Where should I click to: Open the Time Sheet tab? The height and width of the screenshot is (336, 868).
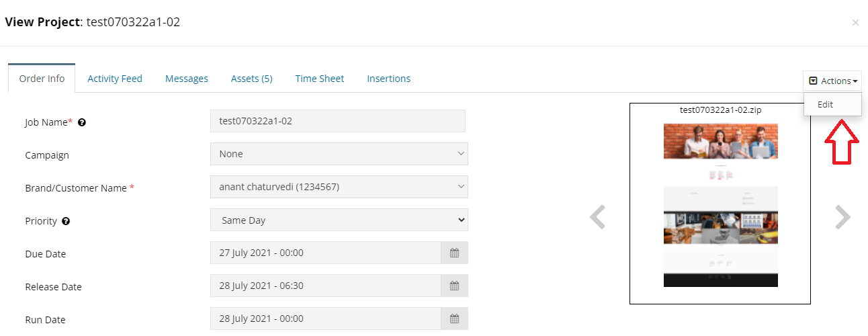[320, 79]
